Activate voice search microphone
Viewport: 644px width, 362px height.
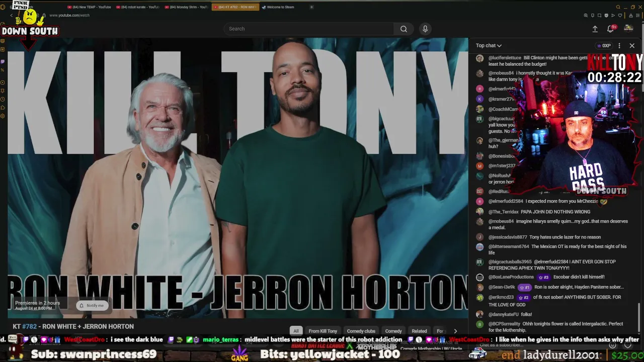tap(425, 29)
